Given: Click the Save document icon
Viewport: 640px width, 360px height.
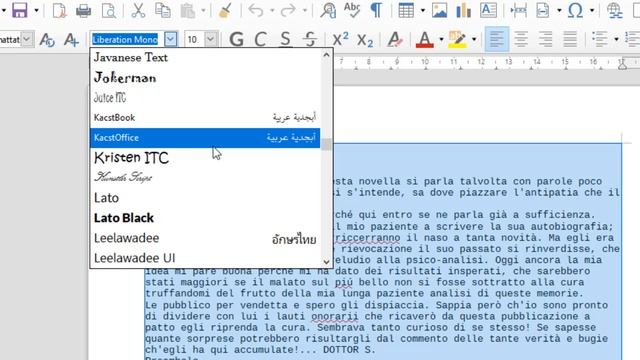Looking at the screenshot, I should pos(19,10).
